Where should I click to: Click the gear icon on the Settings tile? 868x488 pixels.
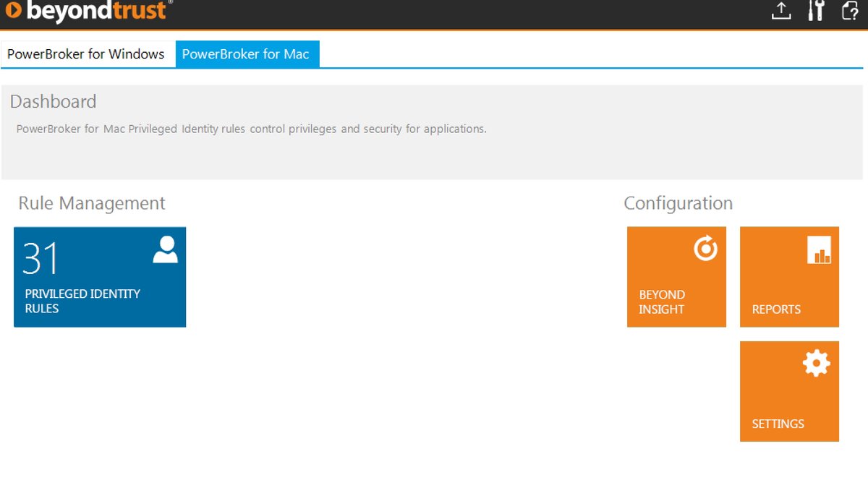tap(816, 364)
